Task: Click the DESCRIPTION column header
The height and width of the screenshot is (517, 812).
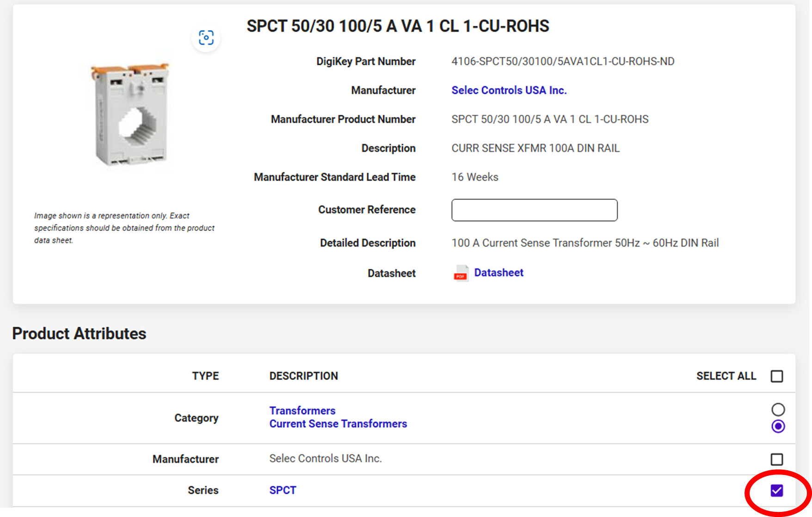Action: point(304,376)
